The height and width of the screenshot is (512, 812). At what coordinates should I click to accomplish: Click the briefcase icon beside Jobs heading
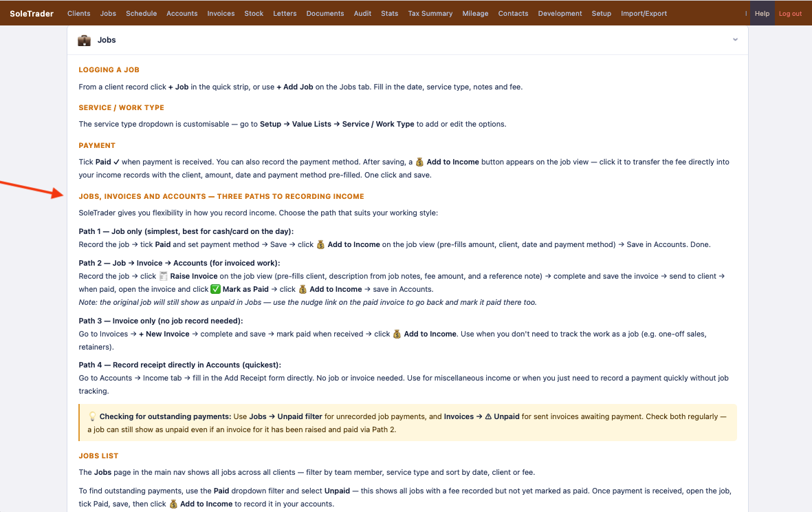[x=84, y=40]
